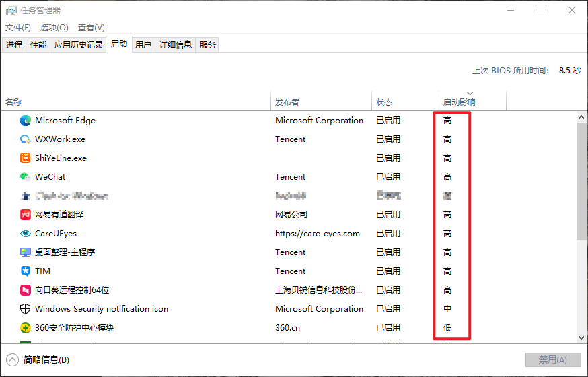The width and height of the screenshot is (588, 377).
Task: Switch to the 应用历史记录 tab
Action: tap(78, 45)
